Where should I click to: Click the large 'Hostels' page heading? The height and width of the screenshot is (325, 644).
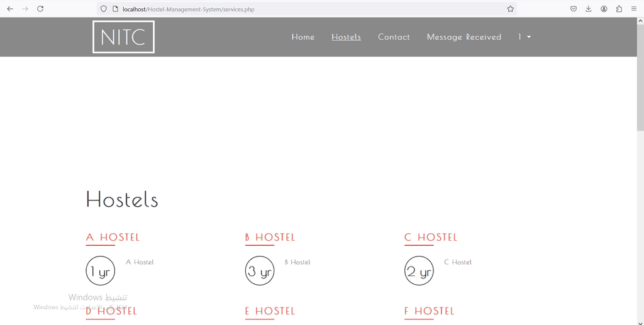click(122, 199)
